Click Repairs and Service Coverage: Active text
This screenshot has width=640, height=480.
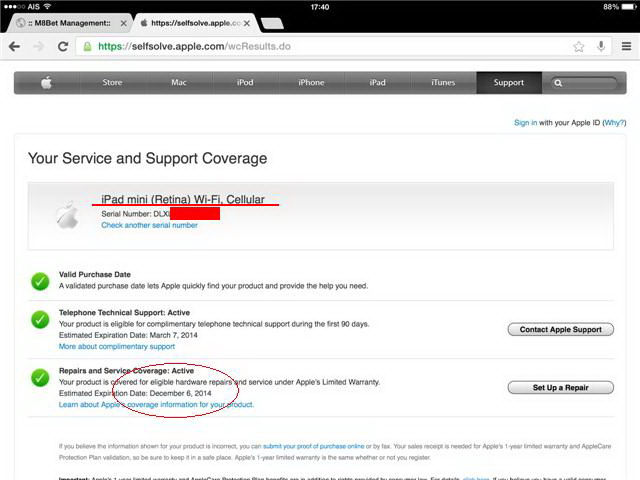127,371
